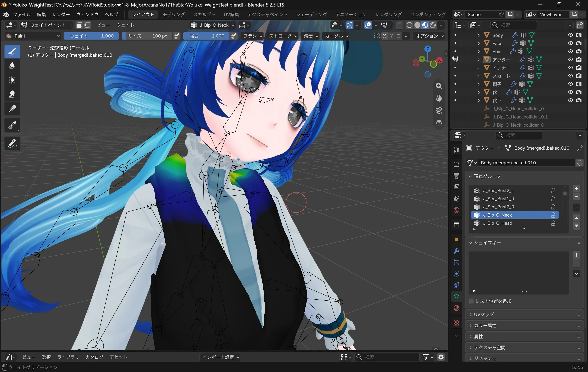Expand the UVマップ panel

[x=525, y=314]
